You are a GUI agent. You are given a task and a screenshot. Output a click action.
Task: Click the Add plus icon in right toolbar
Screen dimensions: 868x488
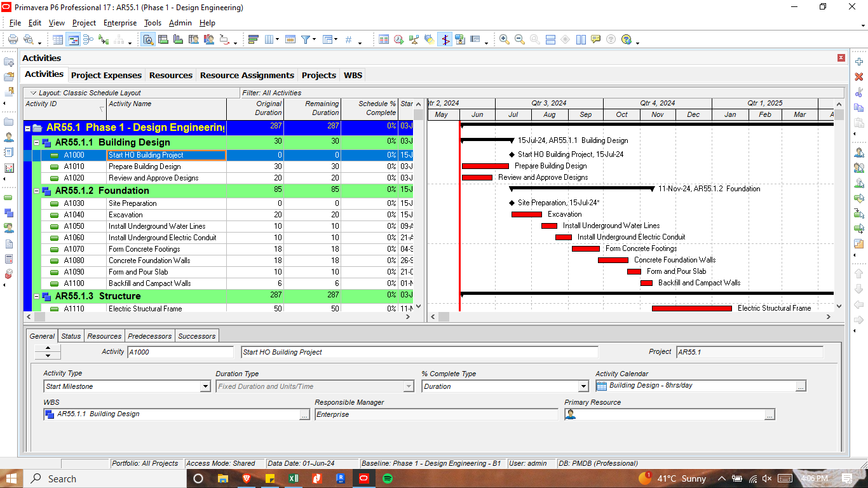pyautogui.click(x=859, y=62)
